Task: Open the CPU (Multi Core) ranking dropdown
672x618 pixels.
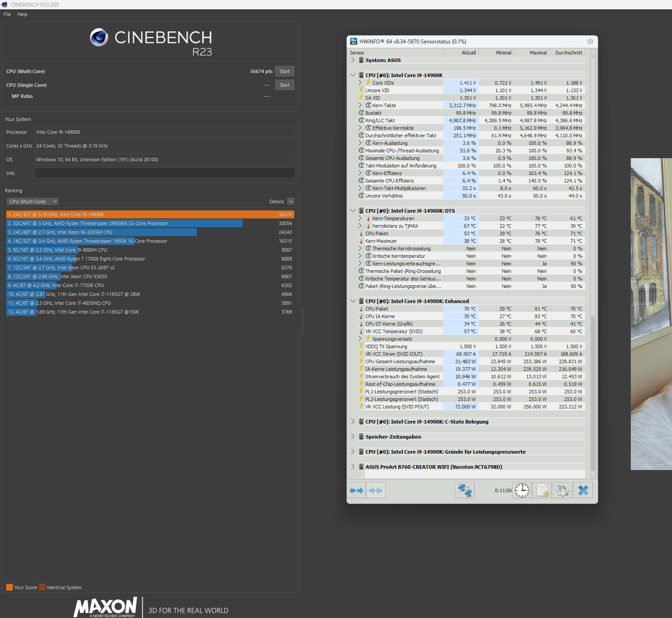Action: point(32,201)
